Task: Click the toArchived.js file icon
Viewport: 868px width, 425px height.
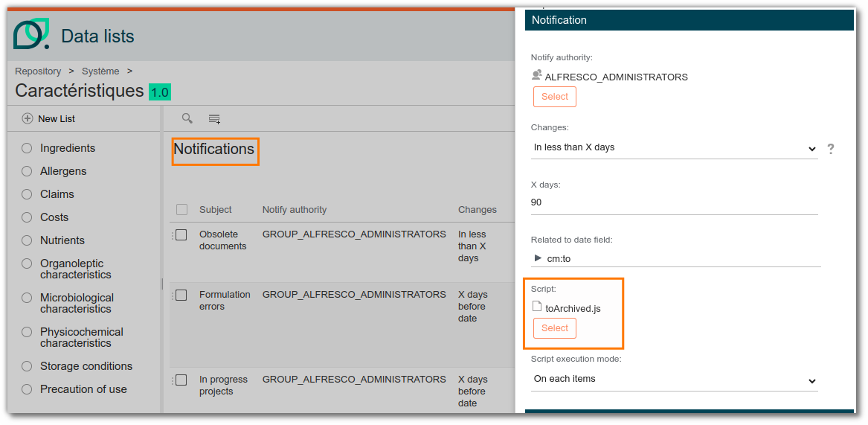Action: pos(536,307)
